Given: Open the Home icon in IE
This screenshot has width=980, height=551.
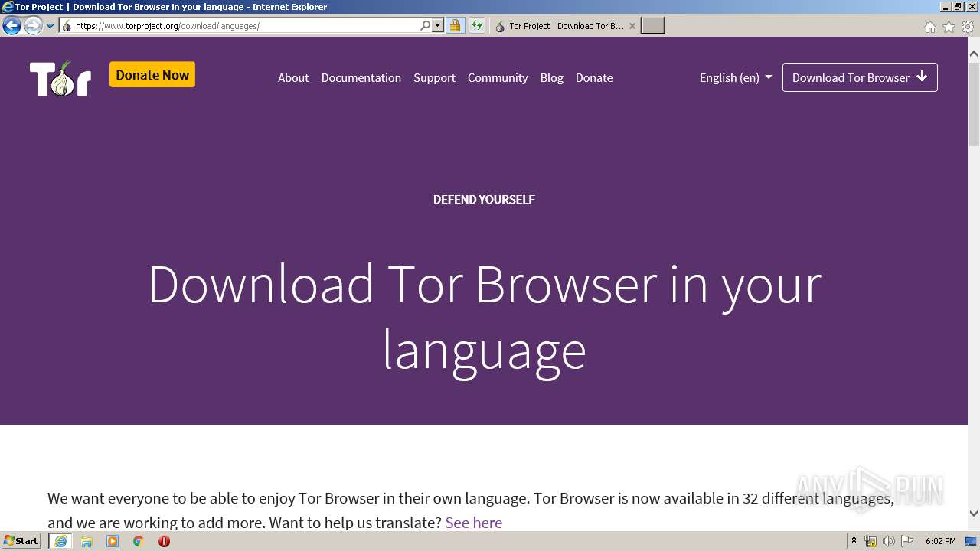Looking at the screenshot, I should point(929,27).
